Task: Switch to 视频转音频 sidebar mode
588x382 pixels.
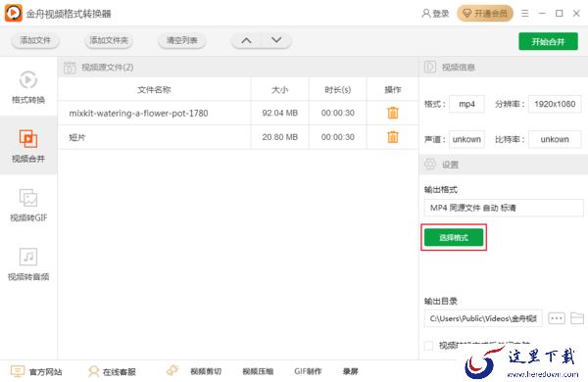Action: [x=28, y=263]
